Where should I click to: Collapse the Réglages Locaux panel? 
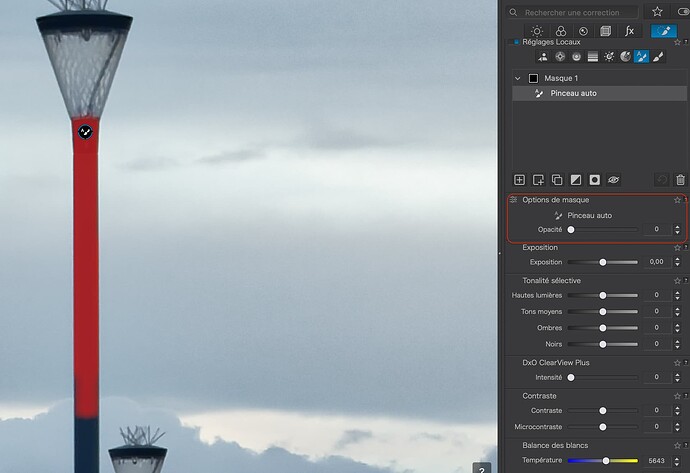coord(515,42)
